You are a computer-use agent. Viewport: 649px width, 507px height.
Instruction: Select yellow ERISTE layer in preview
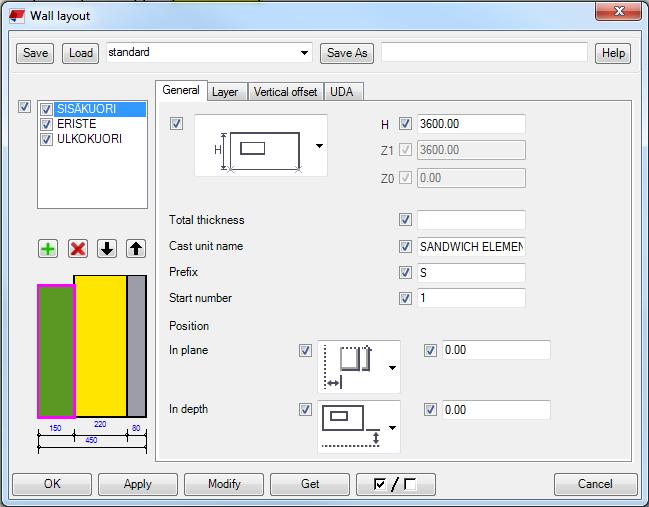(101, 346)
